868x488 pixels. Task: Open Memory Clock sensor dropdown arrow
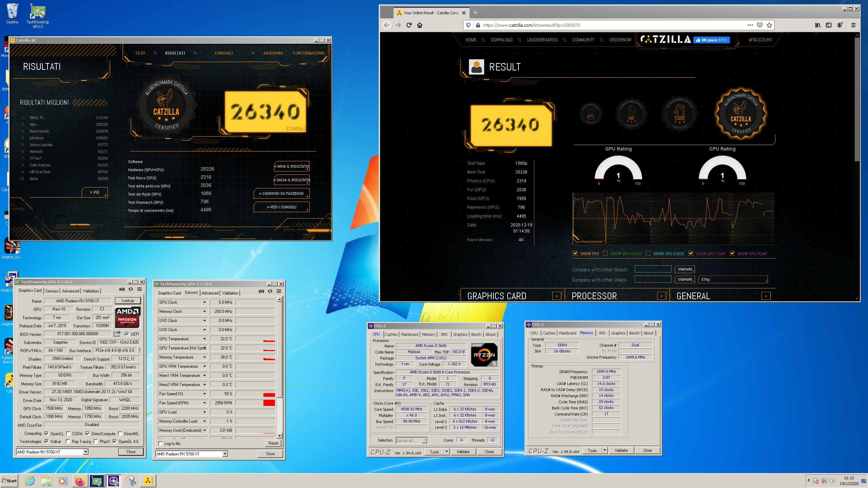[204, 311]
